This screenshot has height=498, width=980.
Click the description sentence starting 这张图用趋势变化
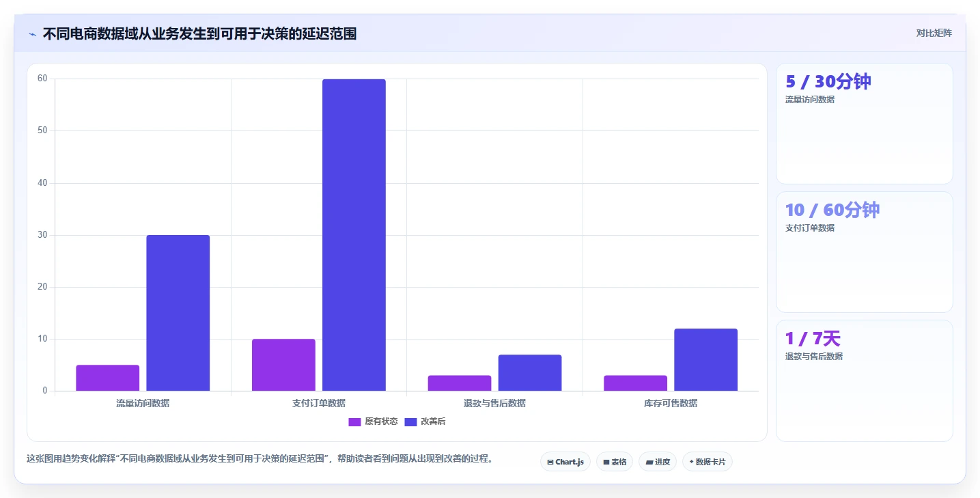tap(260, 458)
